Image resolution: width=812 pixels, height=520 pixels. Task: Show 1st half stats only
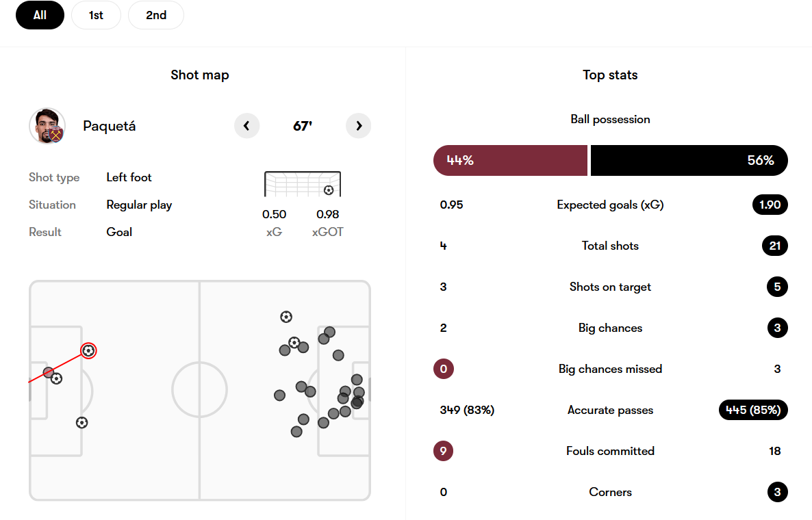[96, 15]
